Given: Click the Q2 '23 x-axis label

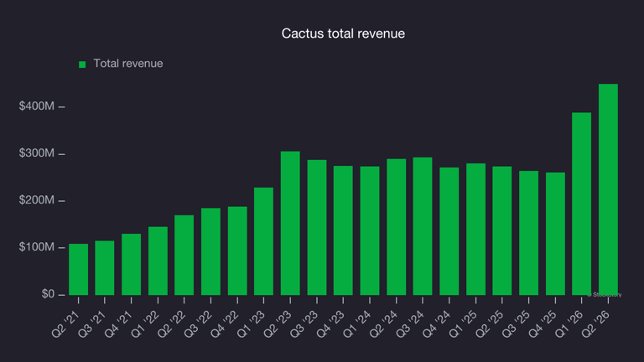Looking at the screenshot, I should [x=278, y=324].
